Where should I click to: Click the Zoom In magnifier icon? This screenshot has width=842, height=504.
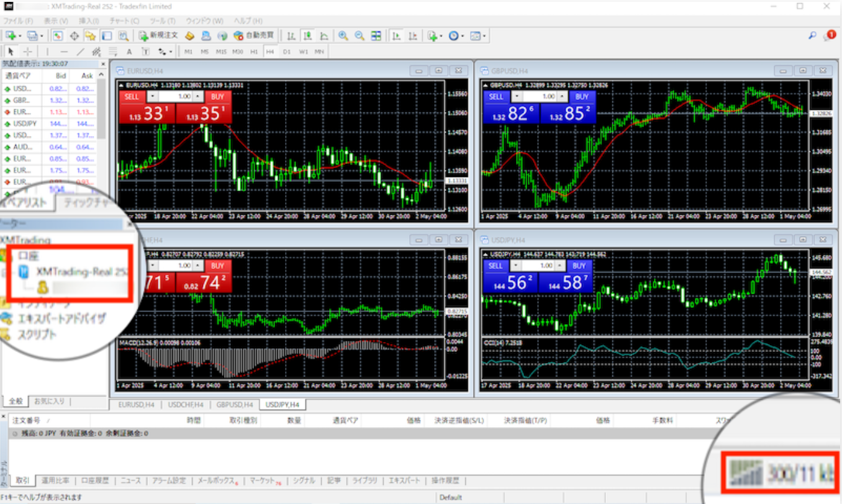pyautogui.click(x=343, y=36)
